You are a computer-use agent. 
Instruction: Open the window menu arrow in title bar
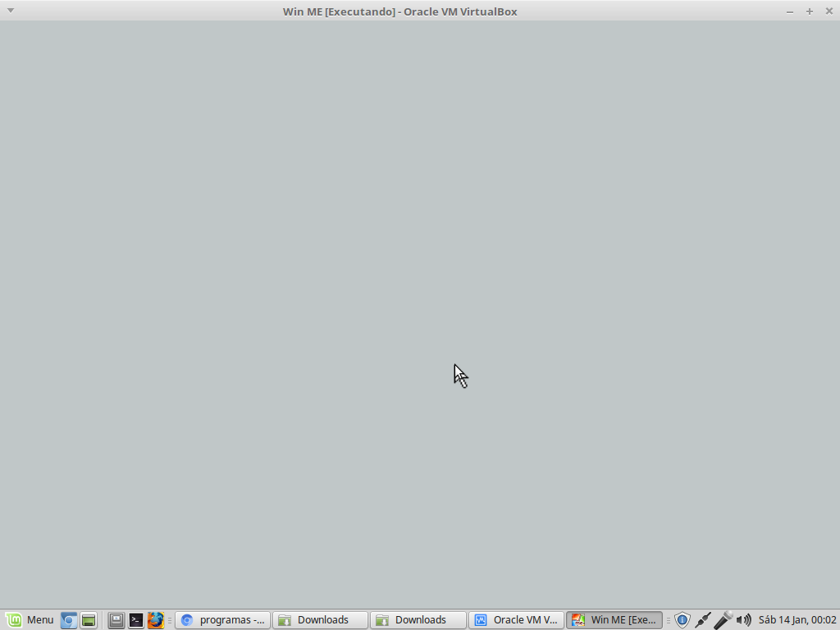point(10,11)
